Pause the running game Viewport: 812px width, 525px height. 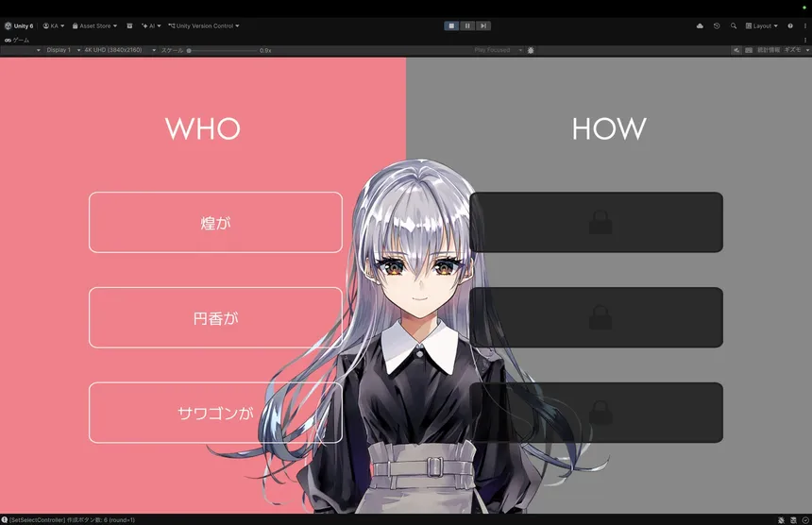point(467,25)
